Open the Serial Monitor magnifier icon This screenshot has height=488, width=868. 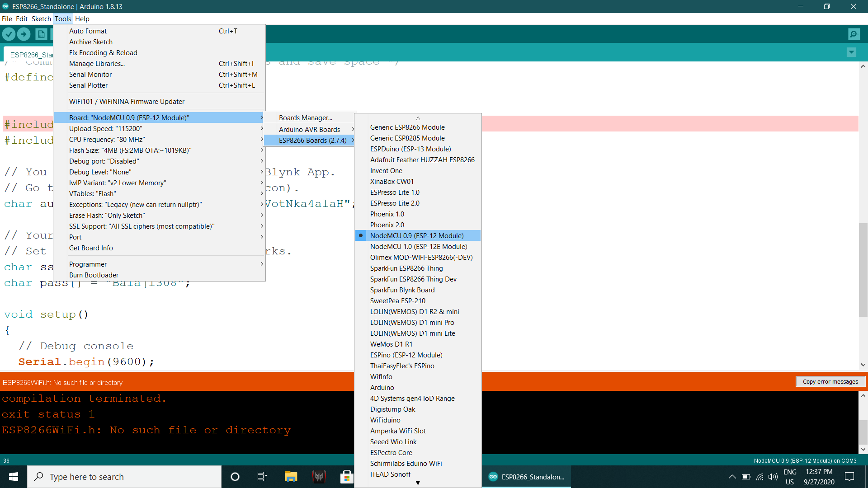(x=854, y=34)
